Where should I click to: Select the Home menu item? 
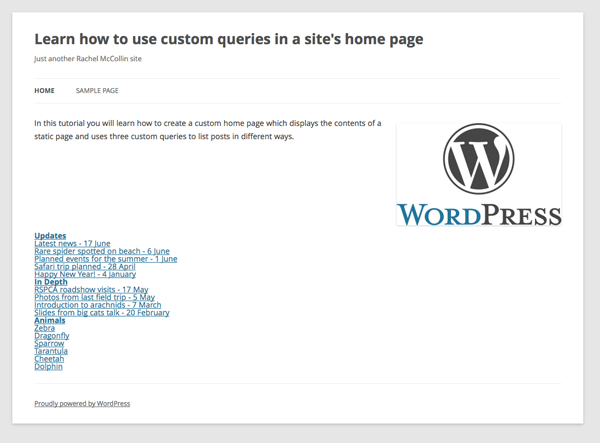(x=44, y=91)
